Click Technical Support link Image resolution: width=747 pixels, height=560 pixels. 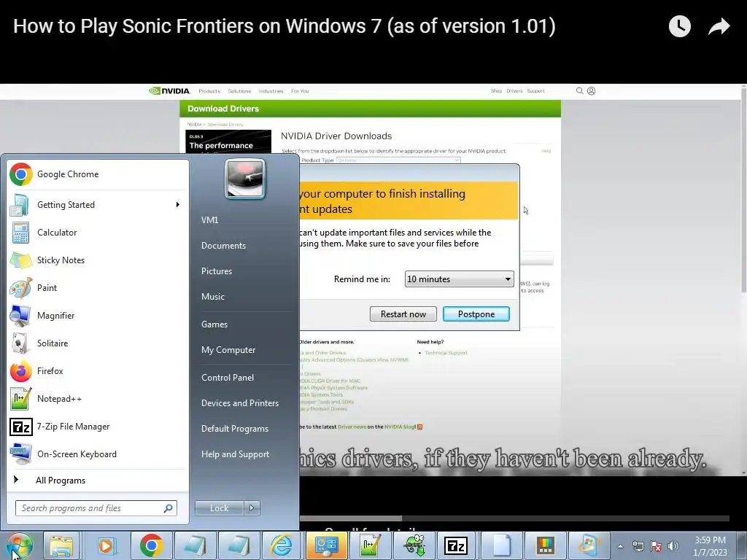click(446, 353)
